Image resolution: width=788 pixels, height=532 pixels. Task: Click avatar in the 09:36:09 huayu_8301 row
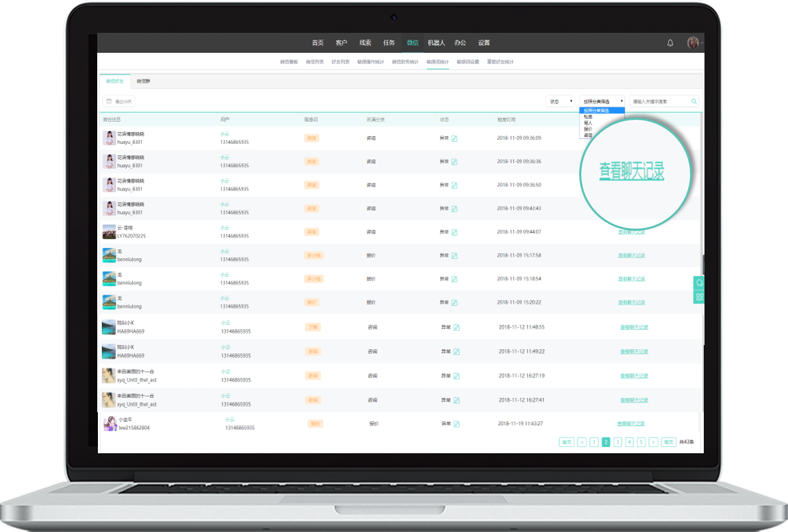point(109,138)
